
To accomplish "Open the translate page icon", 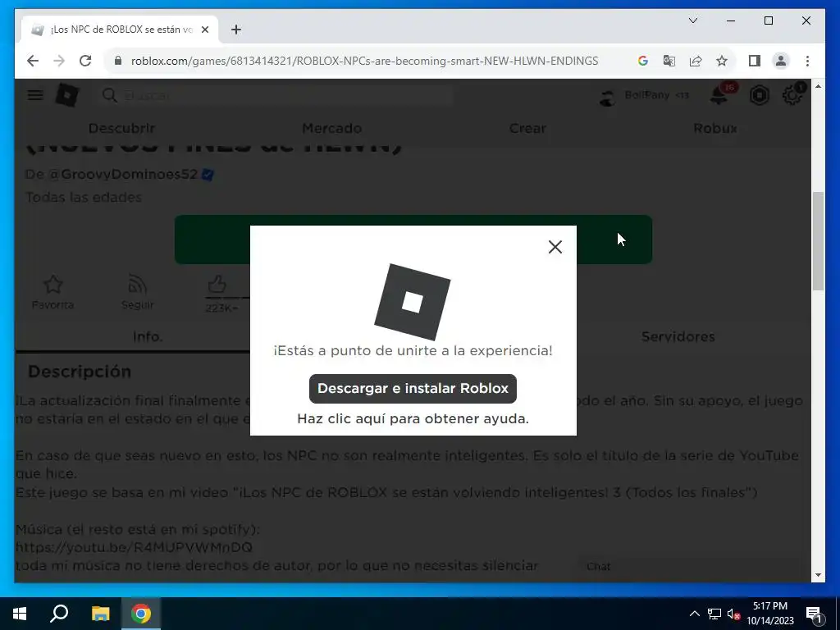I will 669,61.
